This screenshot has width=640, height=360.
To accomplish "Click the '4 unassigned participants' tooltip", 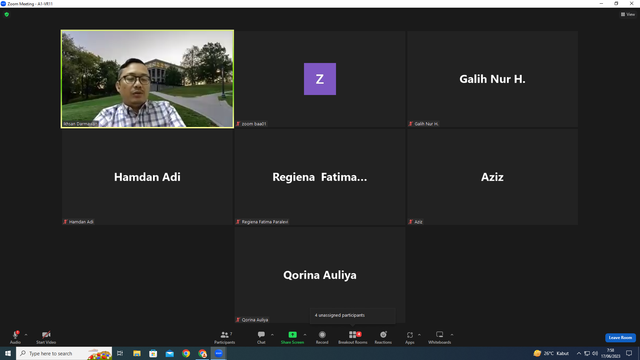I will click(x=353, y=316).
